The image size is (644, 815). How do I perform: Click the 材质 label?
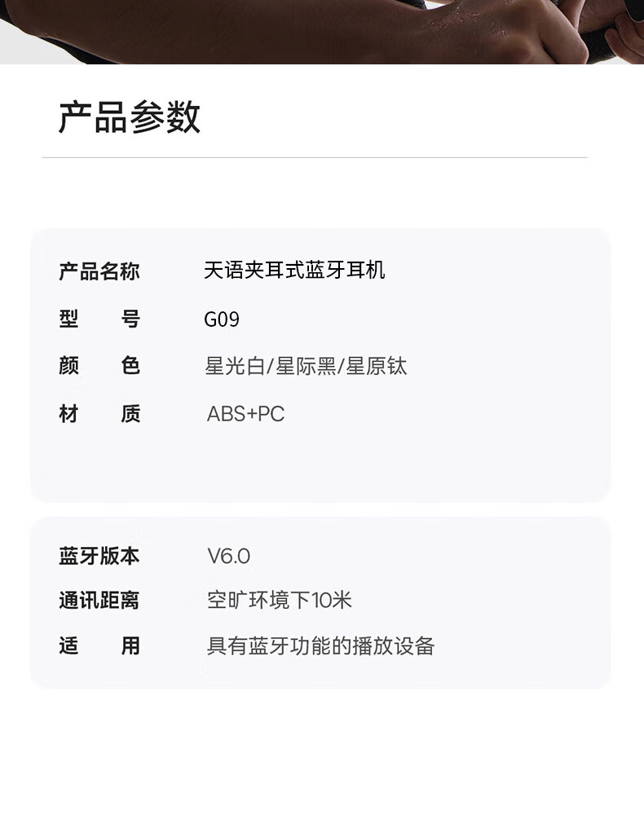point(99,414)
